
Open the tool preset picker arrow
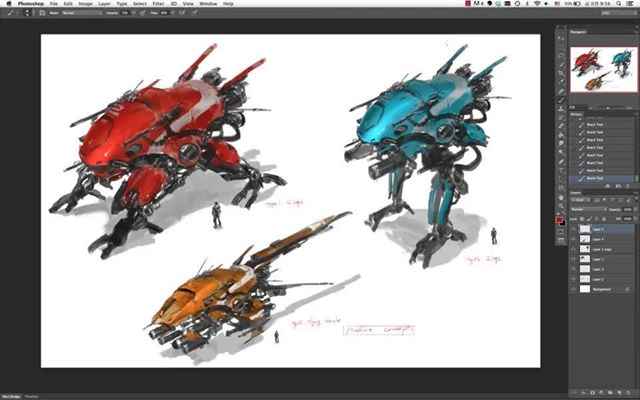pos(18,13)
